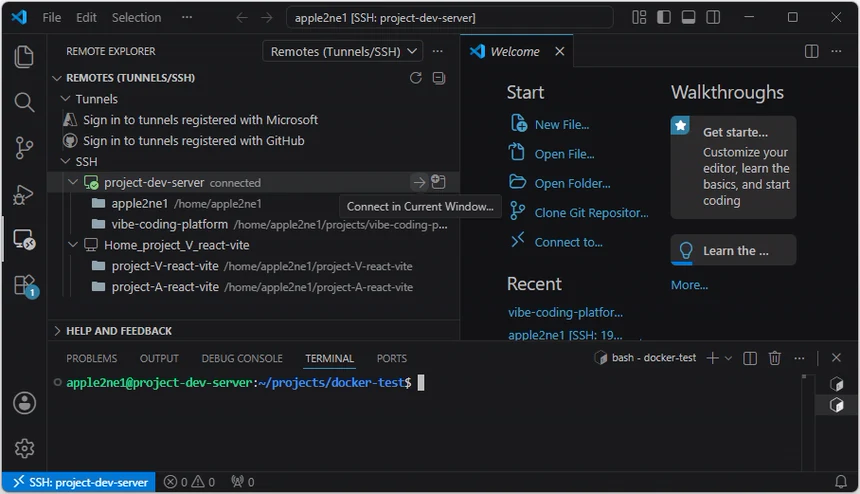
Task: Click New File... link
Action: click(562, 125)
